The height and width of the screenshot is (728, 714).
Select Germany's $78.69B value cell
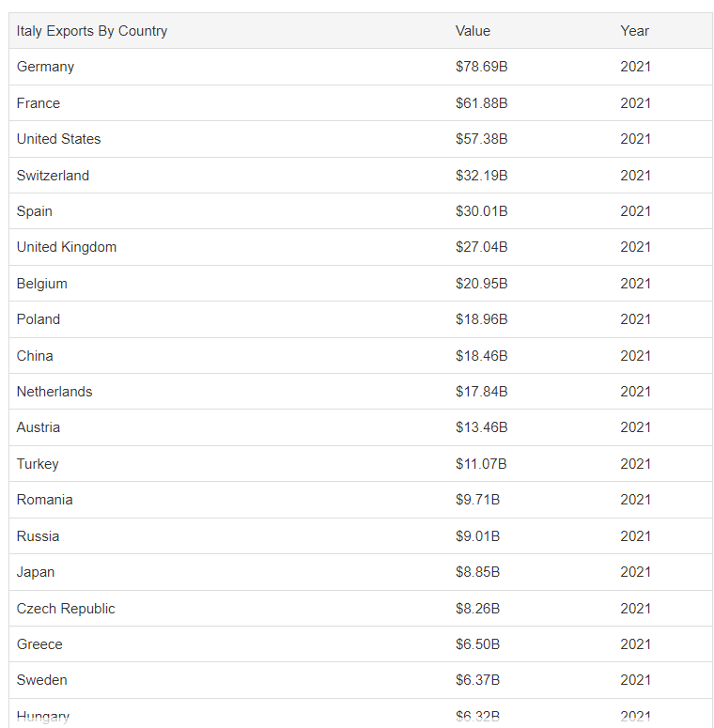pyautogui.click(x=481, y=67)
